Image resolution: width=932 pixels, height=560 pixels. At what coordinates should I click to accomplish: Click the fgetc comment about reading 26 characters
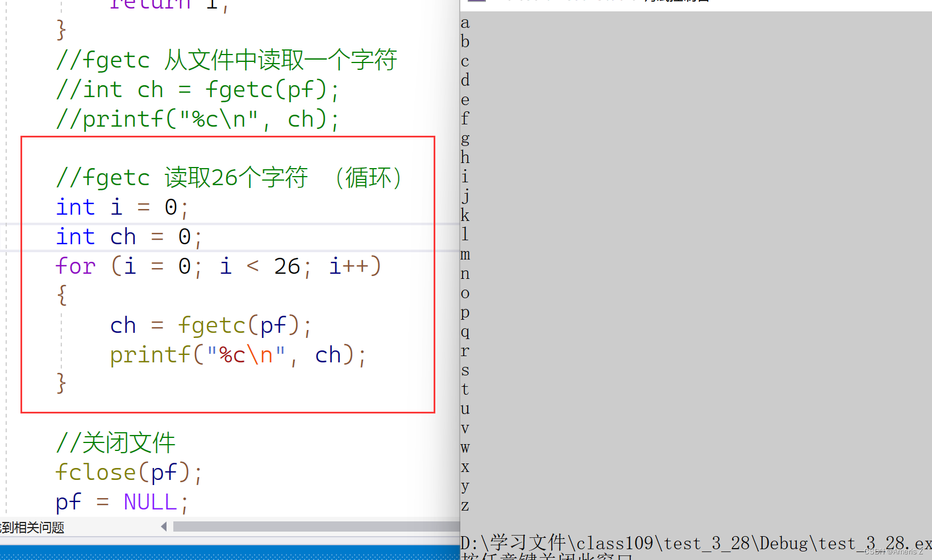pos(227,177)
